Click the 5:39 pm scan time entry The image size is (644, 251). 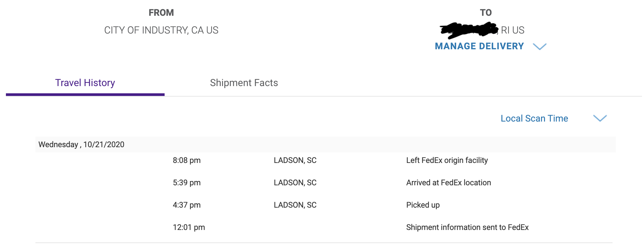(x=187, y=183)
